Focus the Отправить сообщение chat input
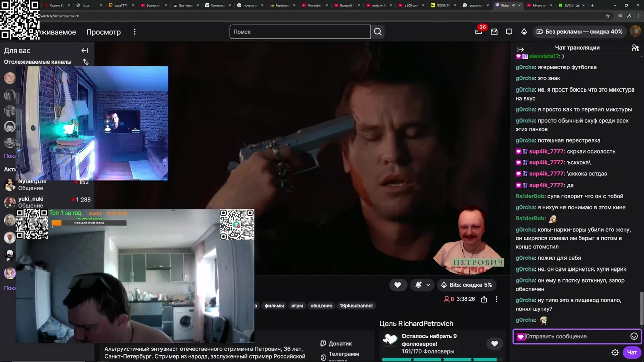 tap(576, 337)
